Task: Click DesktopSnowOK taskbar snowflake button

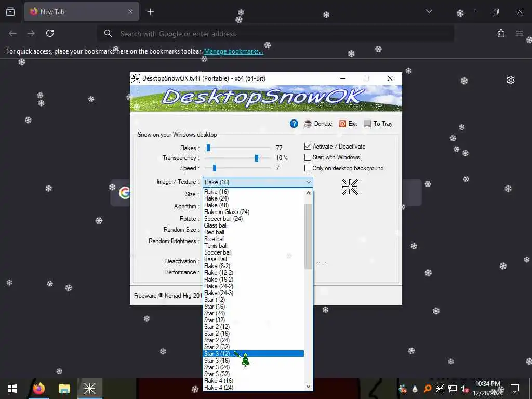Action: tap(89, 389)
